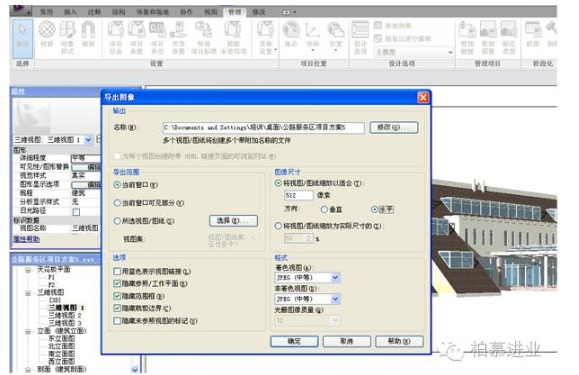This screenshot has height=375, width=579.
Task: Click 取消 to cancel the dialog
Action: (x=346, y=341)
